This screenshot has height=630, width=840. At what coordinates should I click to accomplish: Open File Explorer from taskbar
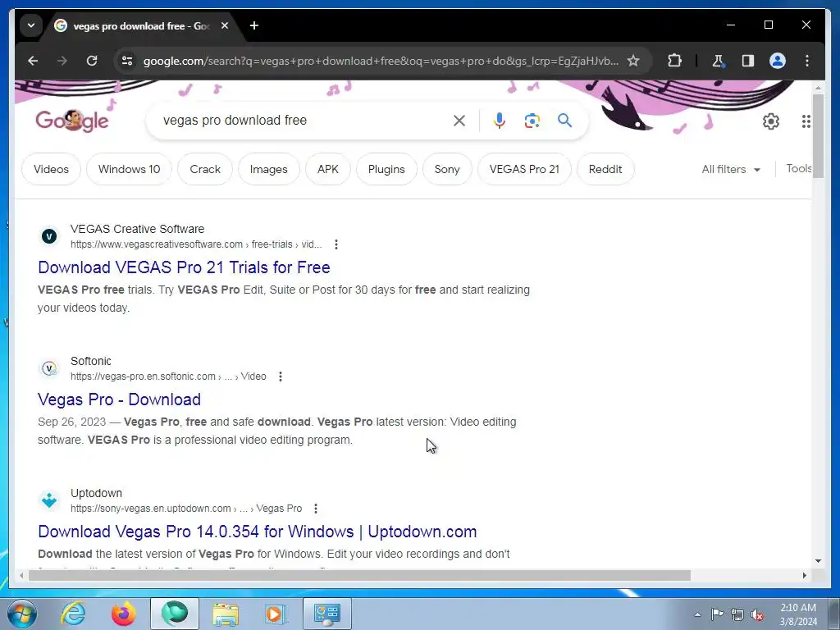click(x=226, y=614)
